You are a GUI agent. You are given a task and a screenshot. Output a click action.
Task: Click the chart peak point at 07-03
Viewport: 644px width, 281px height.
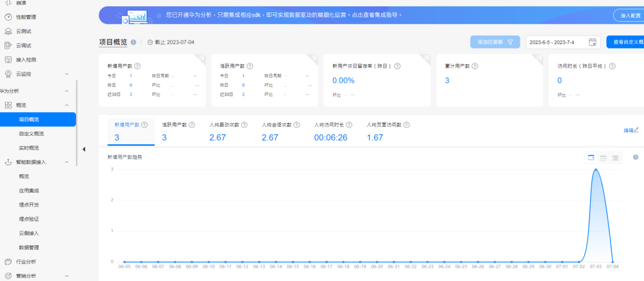[596, 169]
